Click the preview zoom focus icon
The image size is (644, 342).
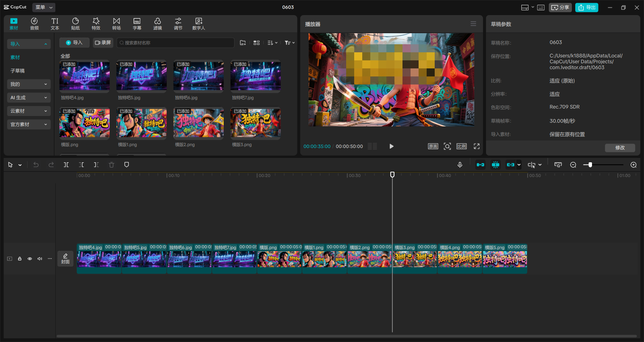pos(447,146)
